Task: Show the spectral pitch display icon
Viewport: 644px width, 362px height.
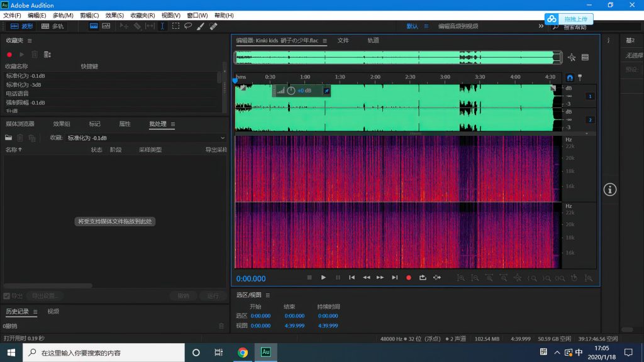Action: pyautogui.click(x=106, y=26)
